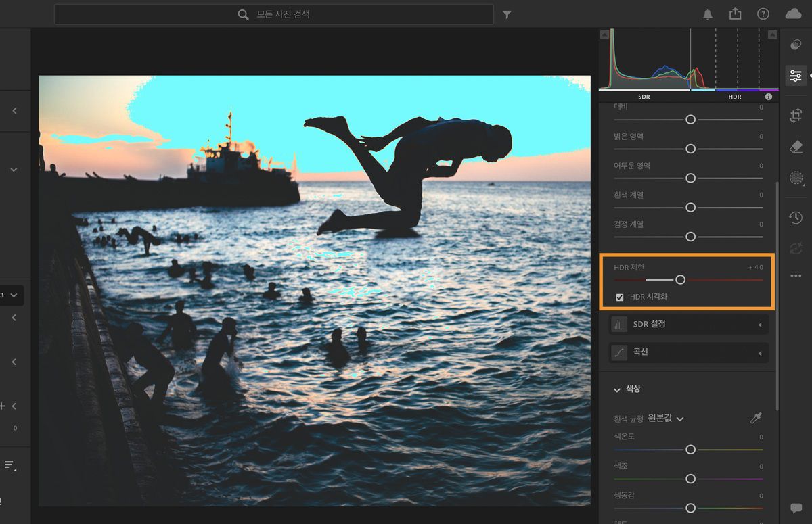Open the cloud sync status icon
This screenshot has width=812, height=524.
[x=793, y=14]
